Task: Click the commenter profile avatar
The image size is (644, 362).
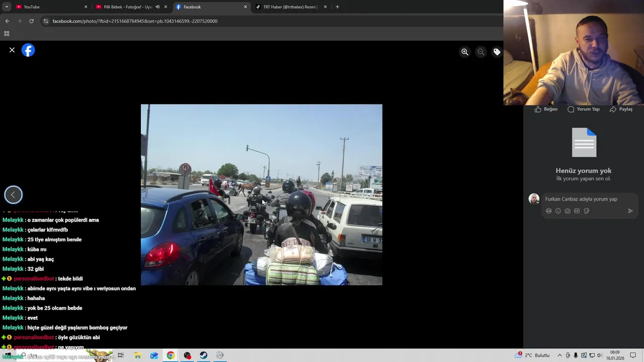Action: [x=534, y=199]
